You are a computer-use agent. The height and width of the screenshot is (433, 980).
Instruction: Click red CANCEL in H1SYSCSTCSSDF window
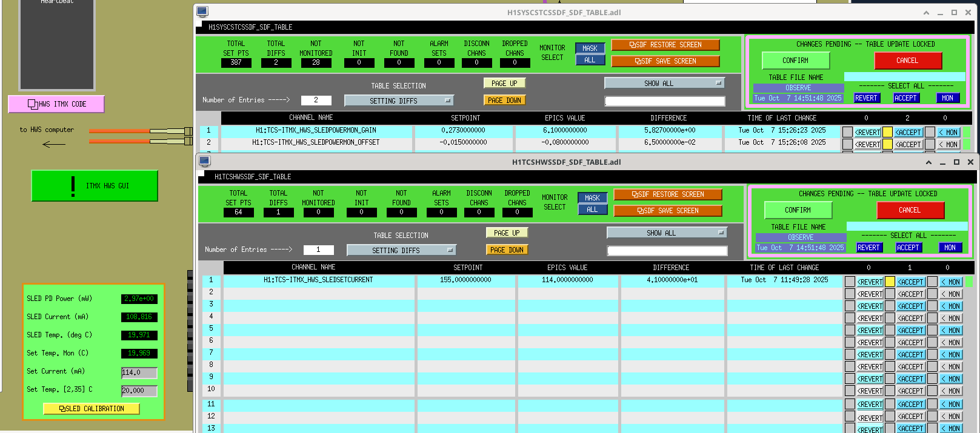pyautogui.click(x=907, y=61)
